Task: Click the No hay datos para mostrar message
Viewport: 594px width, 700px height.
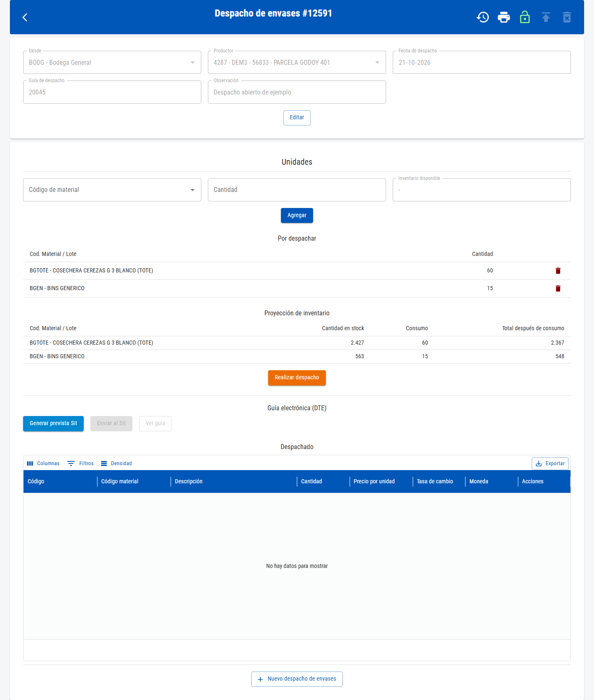Action: click(x=297, y=566)
